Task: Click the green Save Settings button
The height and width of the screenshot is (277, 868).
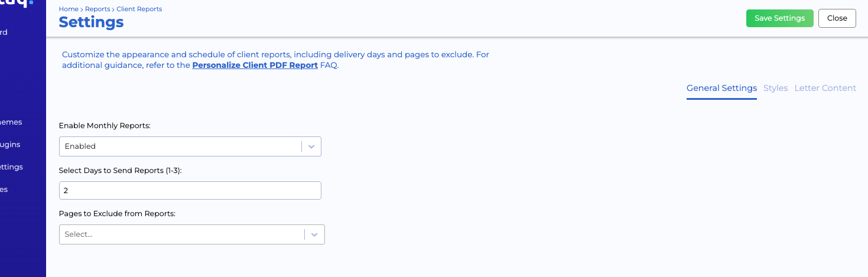Action: 779,18
